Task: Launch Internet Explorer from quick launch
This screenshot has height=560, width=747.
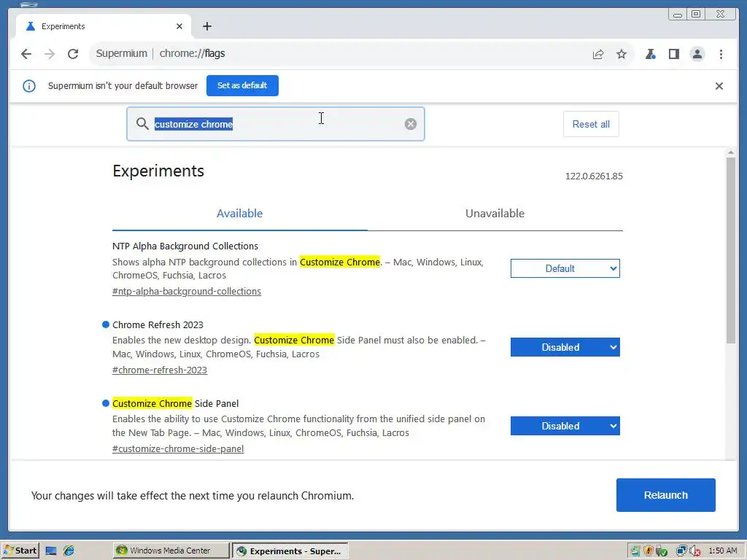Action: (69, 551)
